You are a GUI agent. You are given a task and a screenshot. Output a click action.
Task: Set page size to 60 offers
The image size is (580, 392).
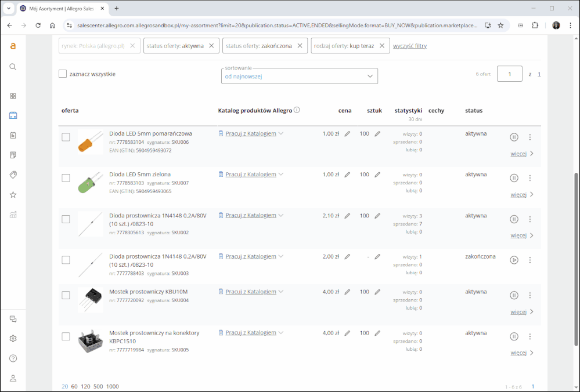click(x=74, y=386)
